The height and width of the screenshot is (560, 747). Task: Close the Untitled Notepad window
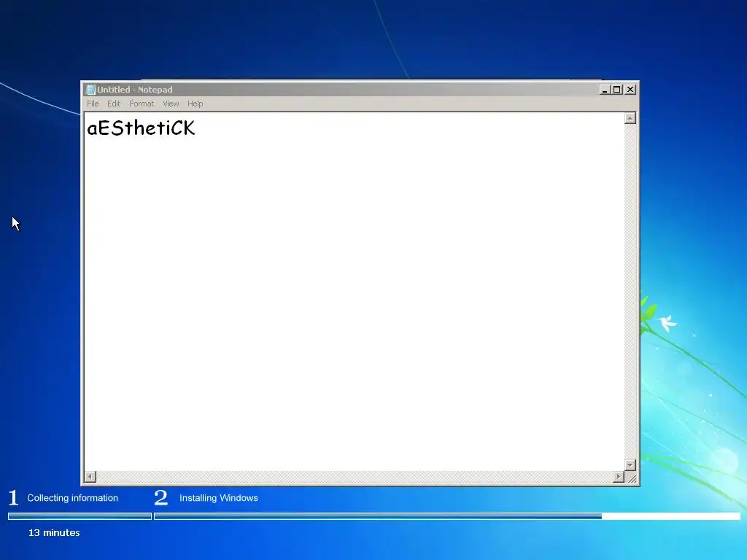630,90
